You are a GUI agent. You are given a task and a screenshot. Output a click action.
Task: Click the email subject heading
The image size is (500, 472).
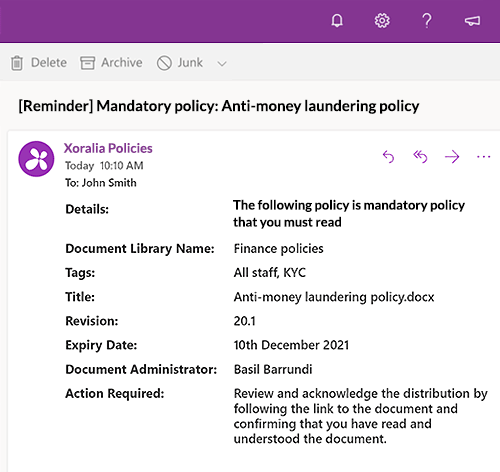(x=219, y=106)
